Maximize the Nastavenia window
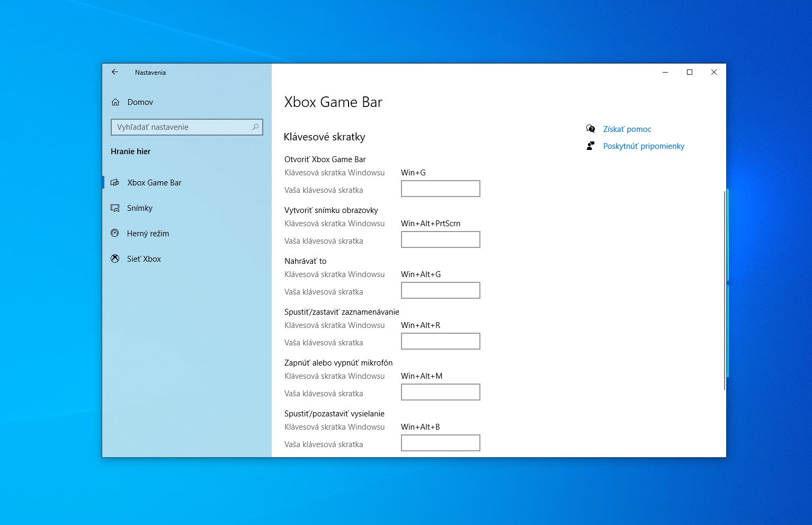Image resolution: width=812 pixels, height=525 pixels. [690, 73]
